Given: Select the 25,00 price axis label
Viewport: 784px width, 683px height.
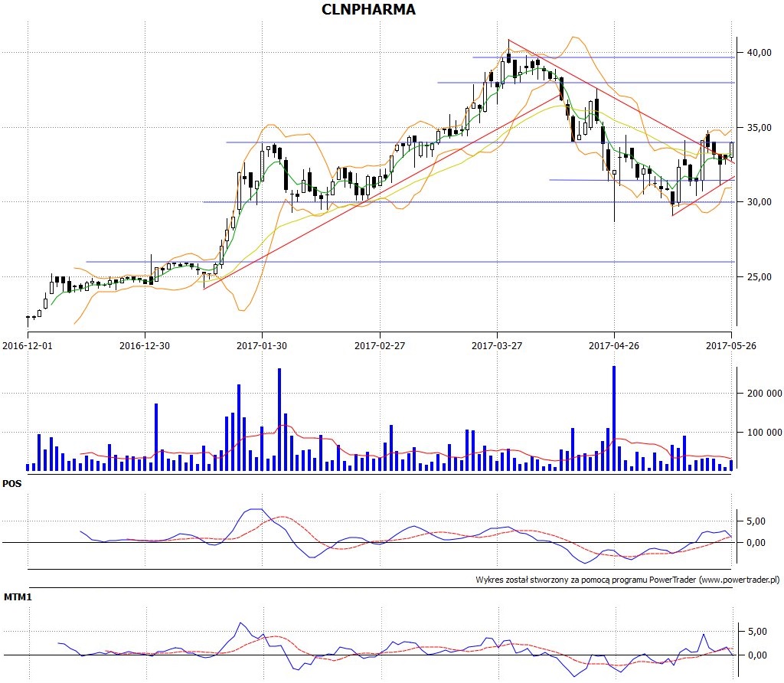Looking at the screenshot, I should [x=759, y=277].
